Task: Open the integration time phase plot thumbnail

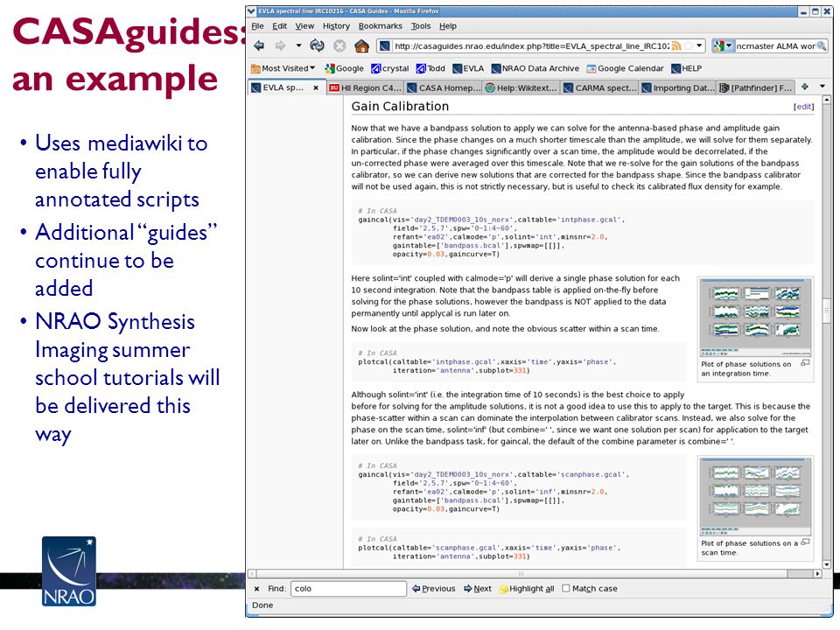Action: (x=755, y=318)
